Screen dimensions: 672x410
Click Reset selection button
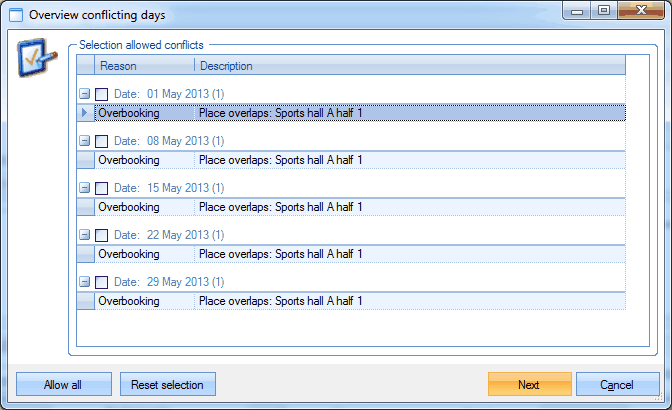point(167,385)
